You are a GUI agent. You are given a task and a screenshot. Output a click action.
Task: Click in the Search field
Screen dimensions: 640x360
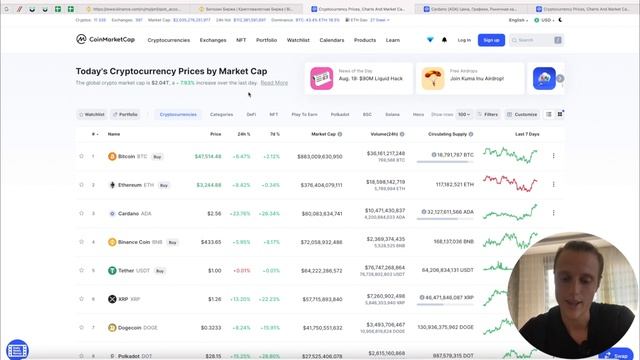point(536,40)
